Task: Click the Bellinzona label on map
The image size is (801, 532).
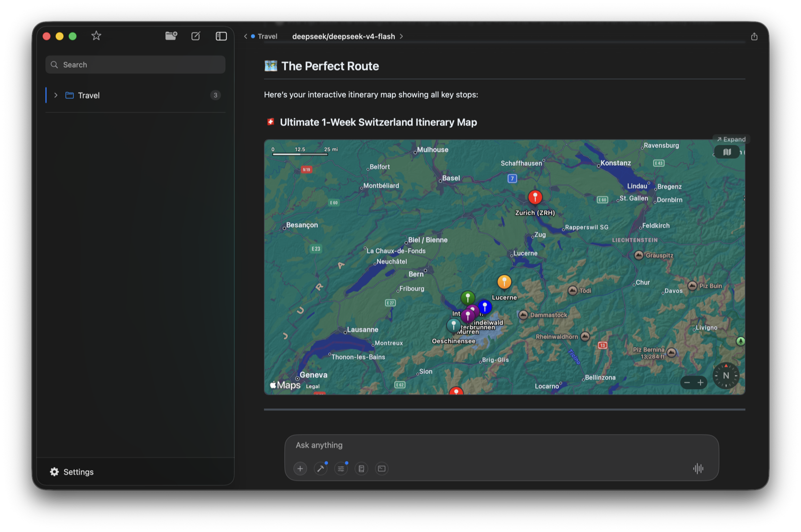Action: pyautogui.click(x=600, y=378)
